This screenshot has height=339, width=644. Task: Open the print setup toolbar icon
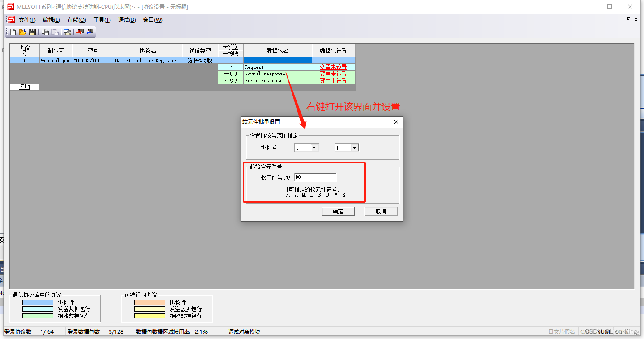68,32
